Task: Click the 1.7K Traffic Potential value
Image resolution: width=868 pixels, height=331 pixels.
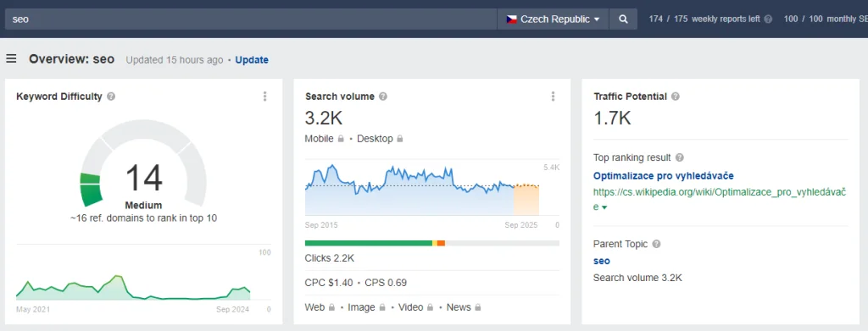Action: click(x=612, y=118)
